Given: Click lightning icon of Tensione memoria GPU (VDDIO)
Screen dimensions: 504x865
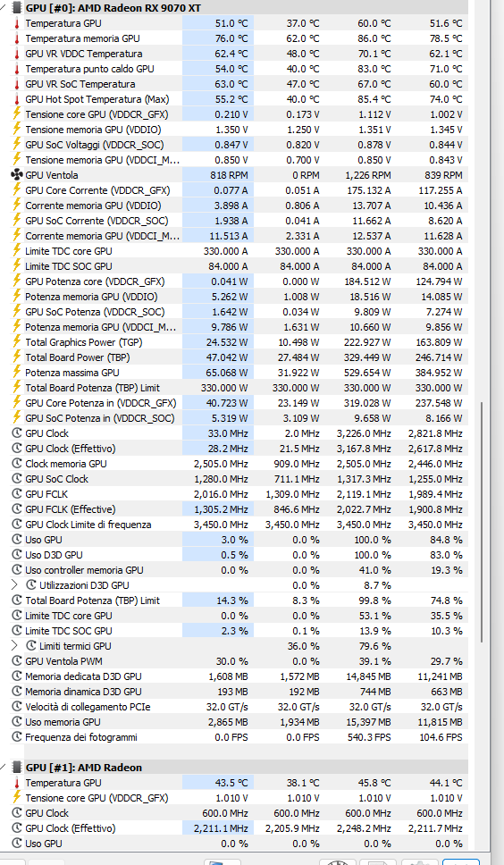Looking at the screenshot, I should pos(17,130).
